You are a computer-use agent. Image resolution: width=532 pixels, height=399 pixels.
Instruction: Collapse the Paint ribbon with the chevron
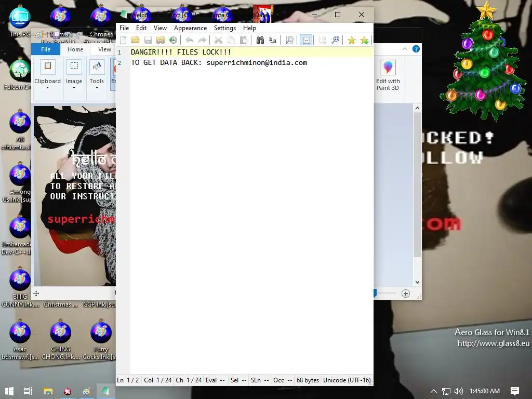point(404,49)
